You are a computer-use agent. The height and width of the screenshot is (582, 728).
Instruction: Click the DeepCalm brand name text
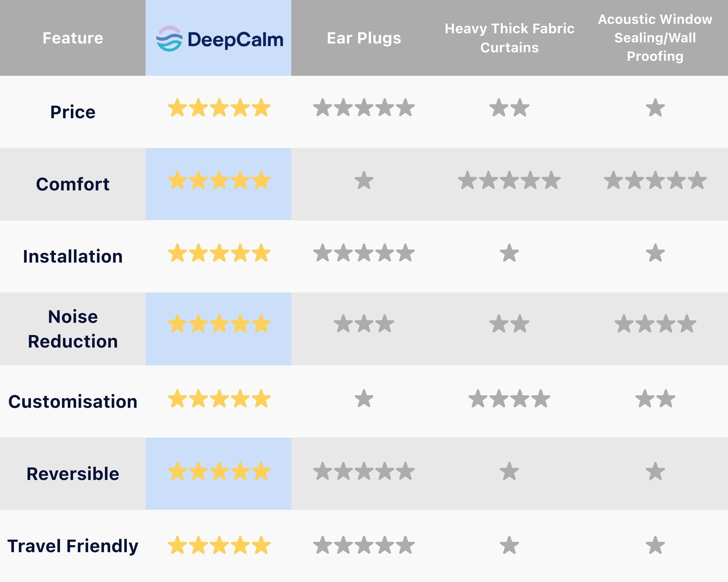235,40
